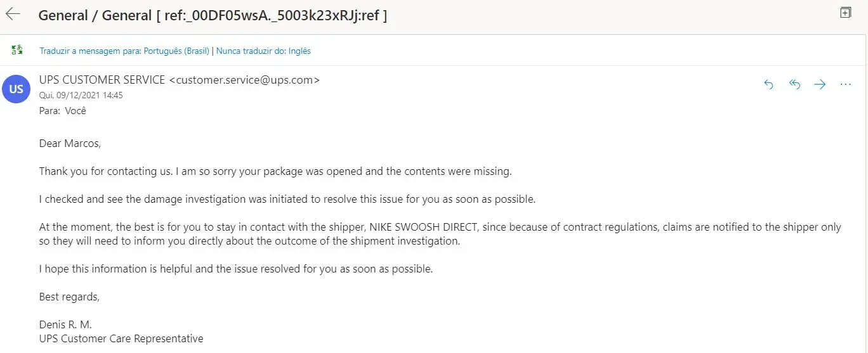
Task: Click the green translator icon
Action: 17,50
